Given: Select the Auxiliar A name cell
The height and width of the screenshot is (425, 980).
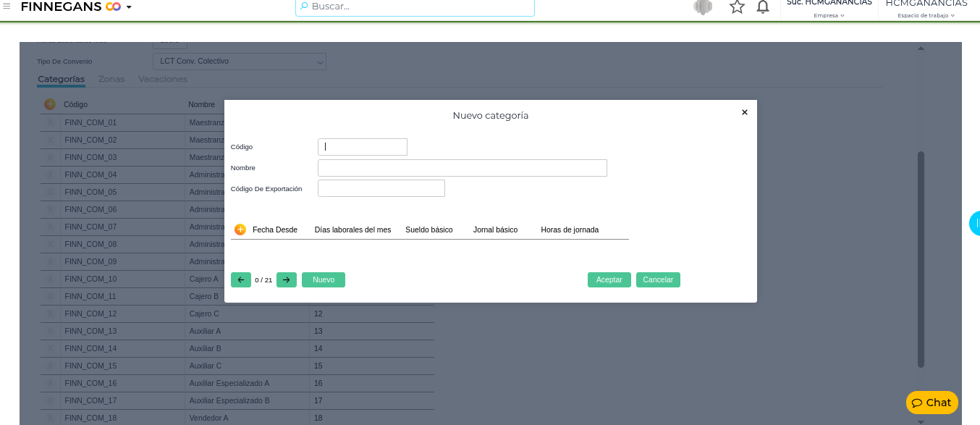Looking at the screenshot, I should pyautogui.click(x=247, y=331).
